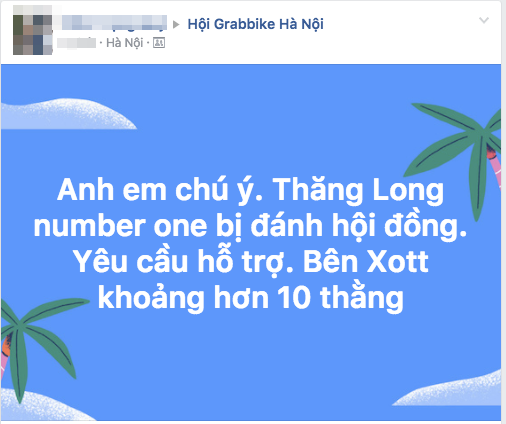This screenshot has height=424, width=506.
Task: Open the Hội Grabbike Hà Nội group
Action: click(255, 24)
